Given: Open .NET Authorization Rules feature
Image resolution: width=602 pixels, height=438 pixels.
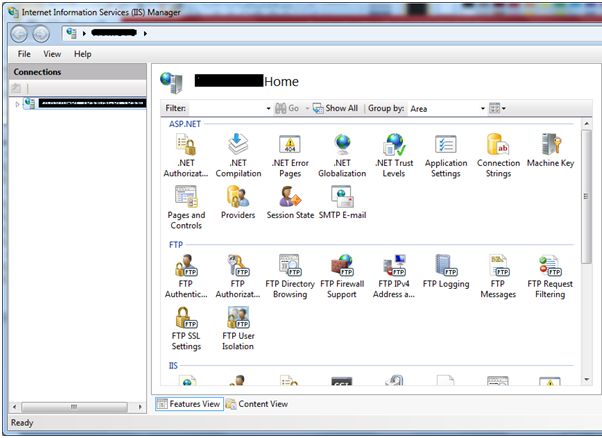Looking at the screenshot, I should pos(186,155).
